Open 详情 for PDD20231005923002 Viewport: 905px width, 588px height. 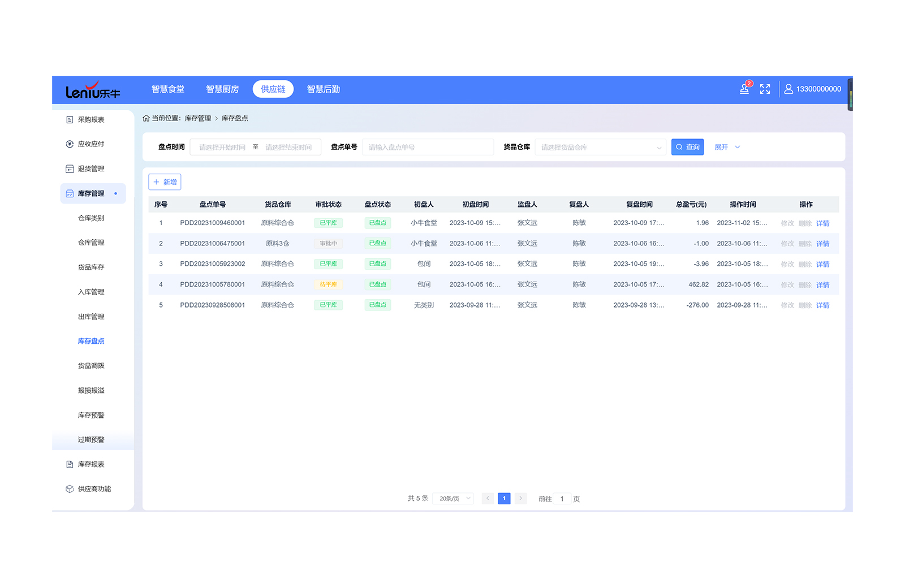point(822,264)
